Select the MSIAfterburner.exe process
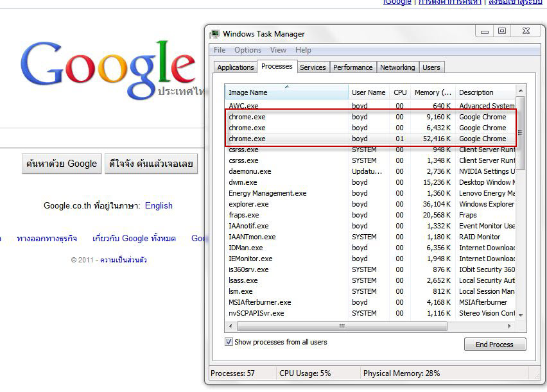The height and width of the screenshot is (392, 547). click(370, 302)
